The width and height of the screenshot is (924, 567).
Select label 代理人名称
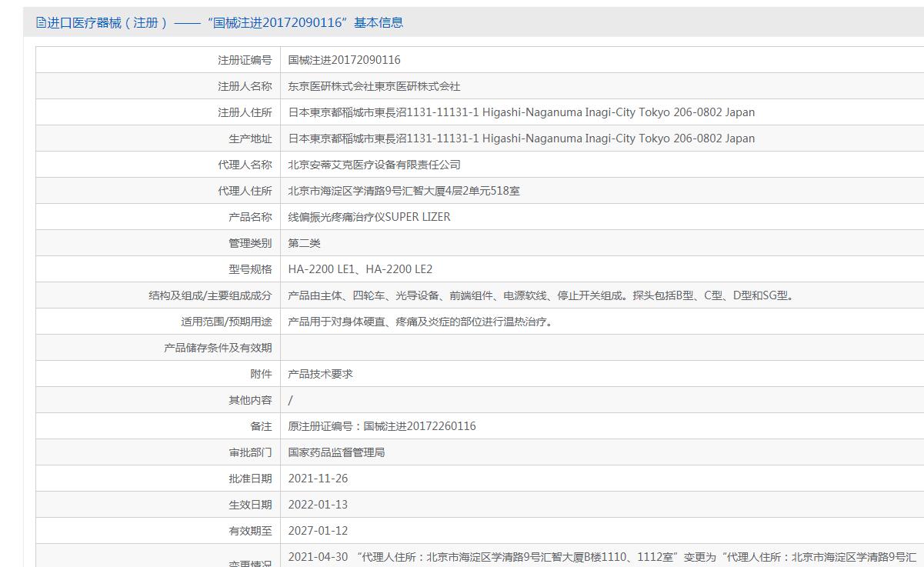click(x=245, y=165)
